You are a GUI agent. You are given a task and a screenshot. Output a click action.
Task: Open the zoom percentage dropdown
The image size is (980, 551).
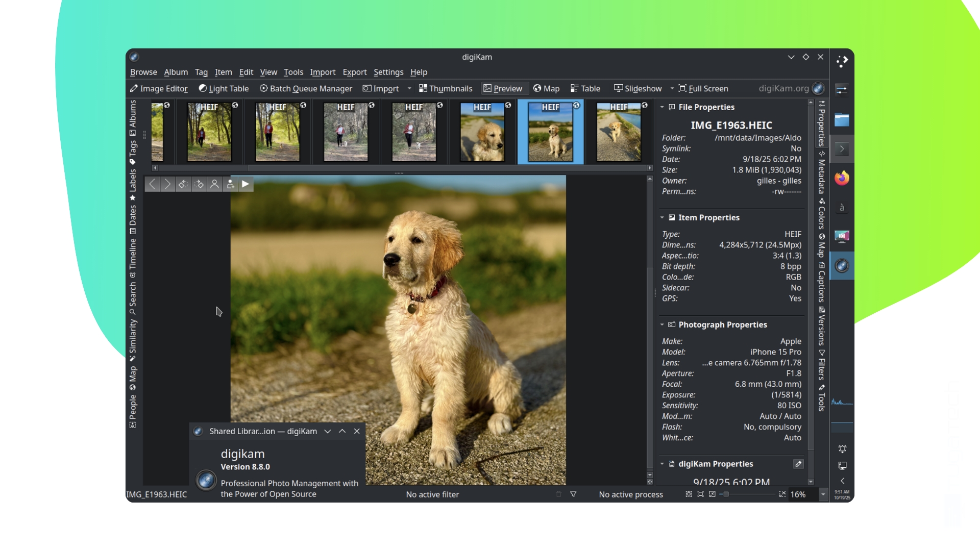(823, 494)
